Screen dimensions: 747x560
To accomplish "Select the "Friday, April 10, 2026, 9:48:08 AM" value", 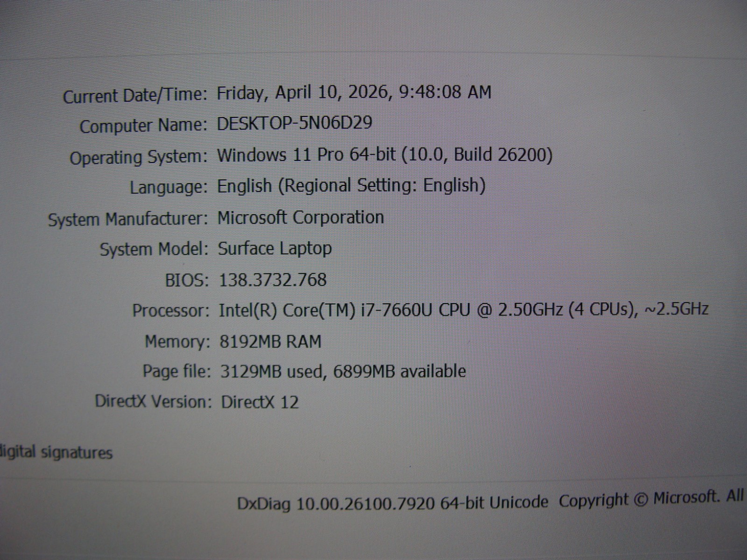I will tap(354, 92).
